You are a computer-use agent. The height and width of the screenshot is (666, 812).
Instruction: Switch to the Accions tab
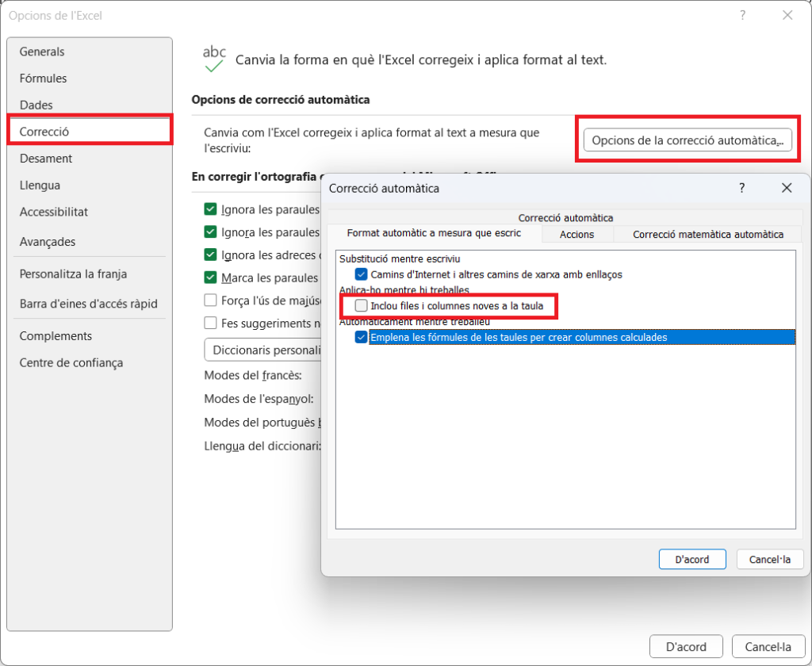(577, 234)
